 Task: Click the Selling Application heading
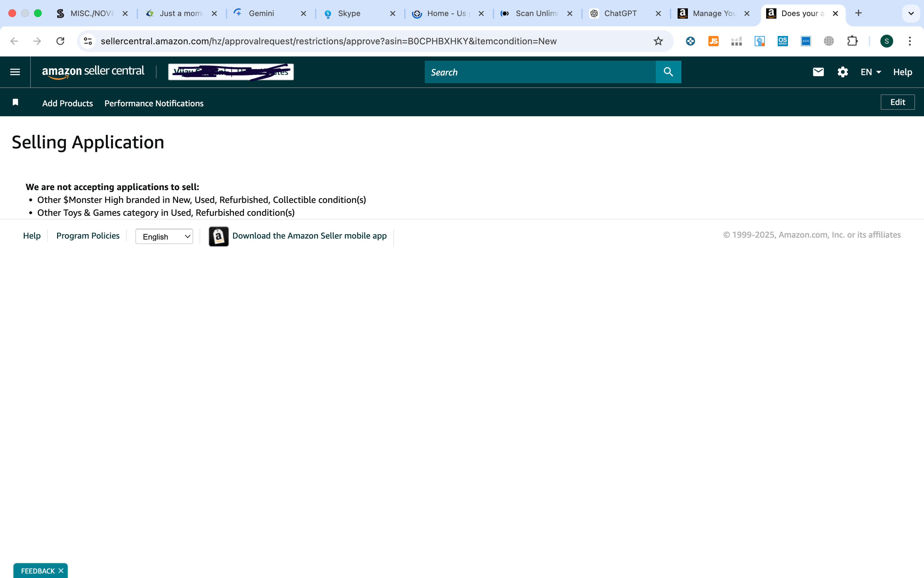(88, 142)
